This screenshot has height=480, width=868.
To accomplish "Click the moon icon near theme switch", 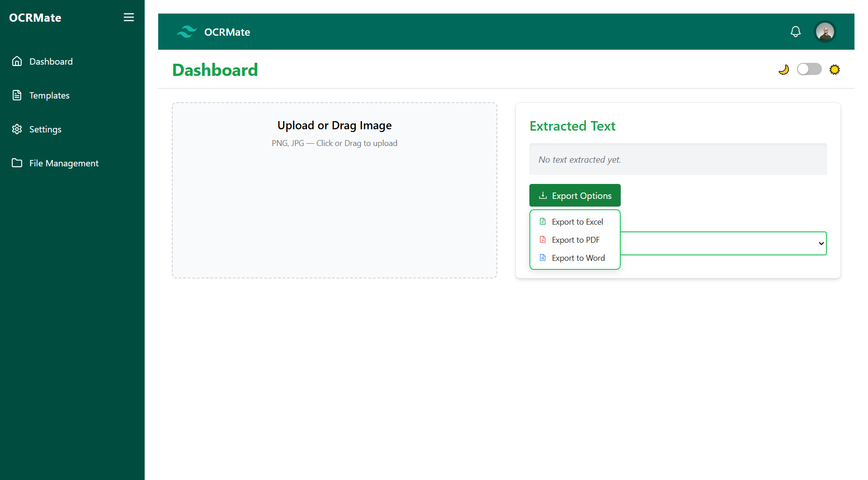I will pos(784,69).
